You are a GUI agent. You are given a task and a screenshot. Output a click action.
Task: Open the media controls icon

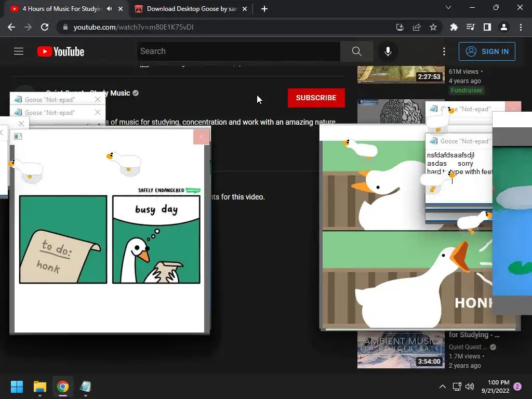(470, 27)
